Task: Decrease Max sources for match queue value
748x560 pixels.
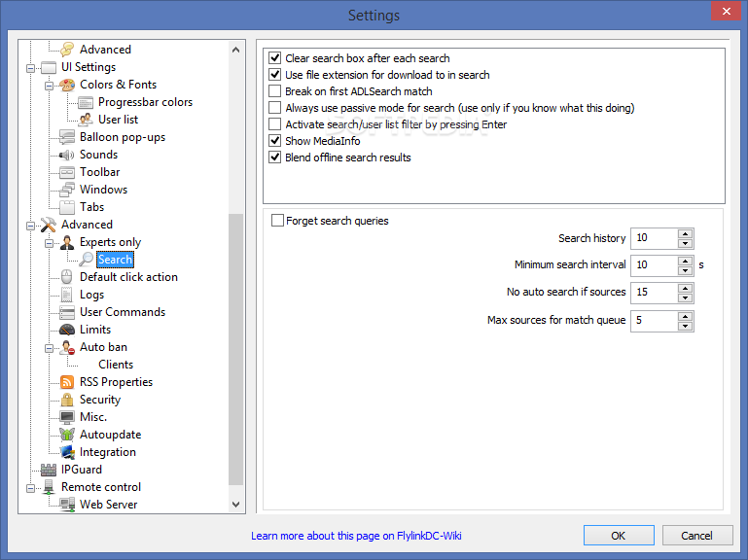Action: click(686, 327)
